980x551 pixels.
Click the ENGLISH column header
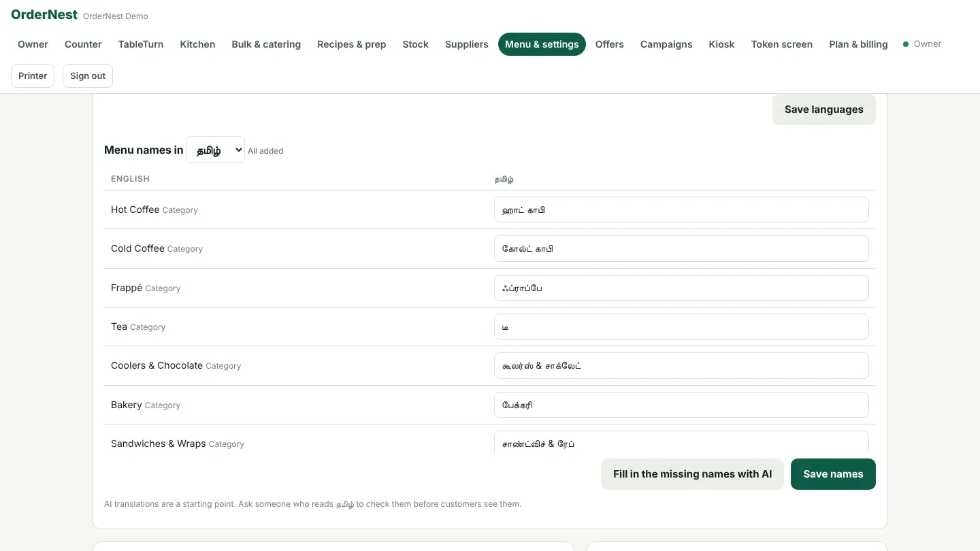[130, 179]
